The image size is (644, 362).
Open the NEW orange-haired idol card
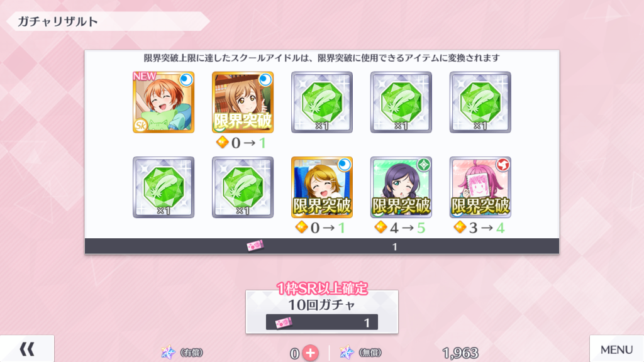coord(164,102)
